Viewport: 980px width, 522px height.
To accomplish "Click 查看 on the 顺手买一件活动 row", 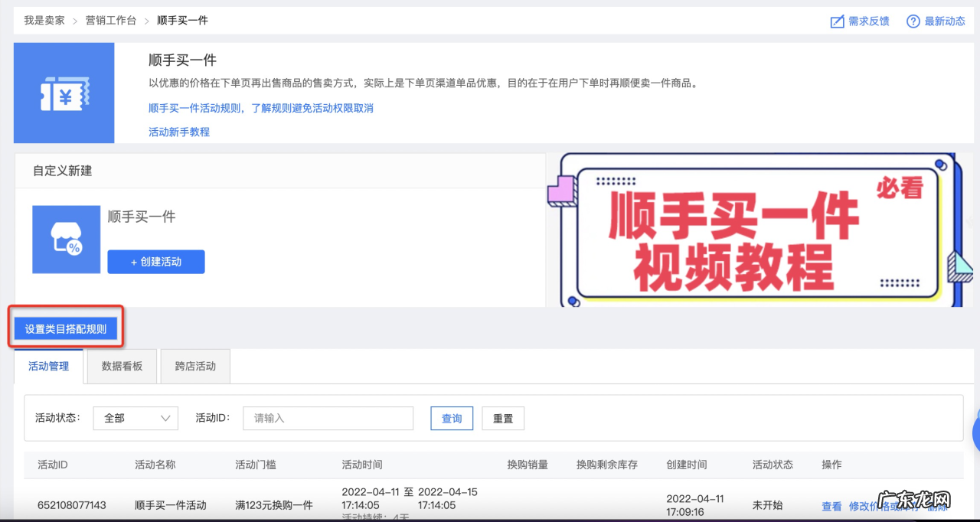I will tap(831, 506).
